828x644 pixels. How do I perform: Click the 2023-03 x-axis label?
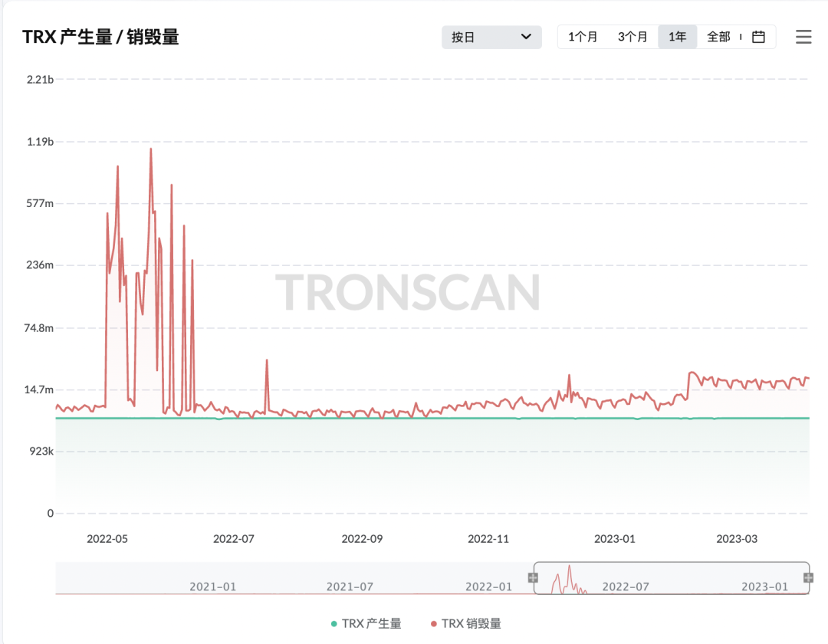coord(737,539)
